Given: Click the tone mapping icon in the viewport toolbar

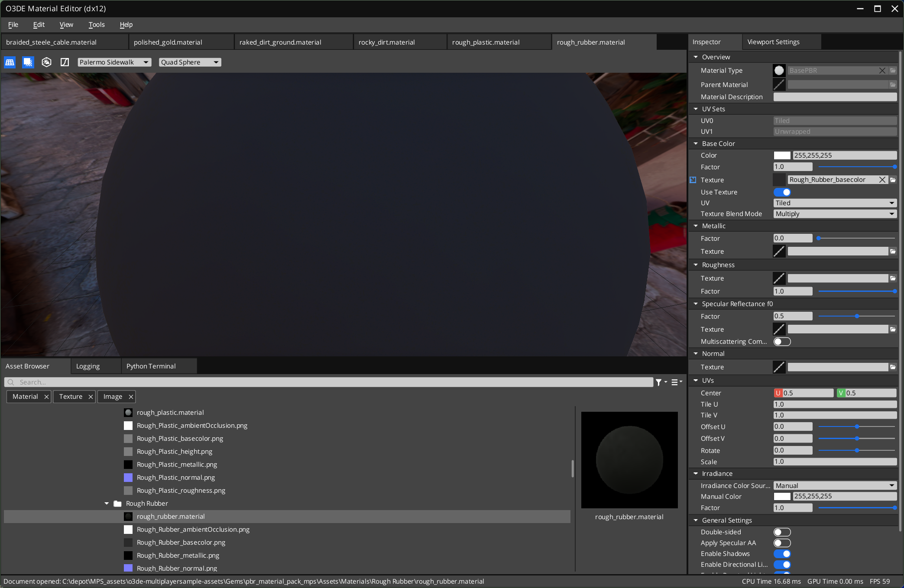Looking at the screenshot, I should tap(64, 62).
